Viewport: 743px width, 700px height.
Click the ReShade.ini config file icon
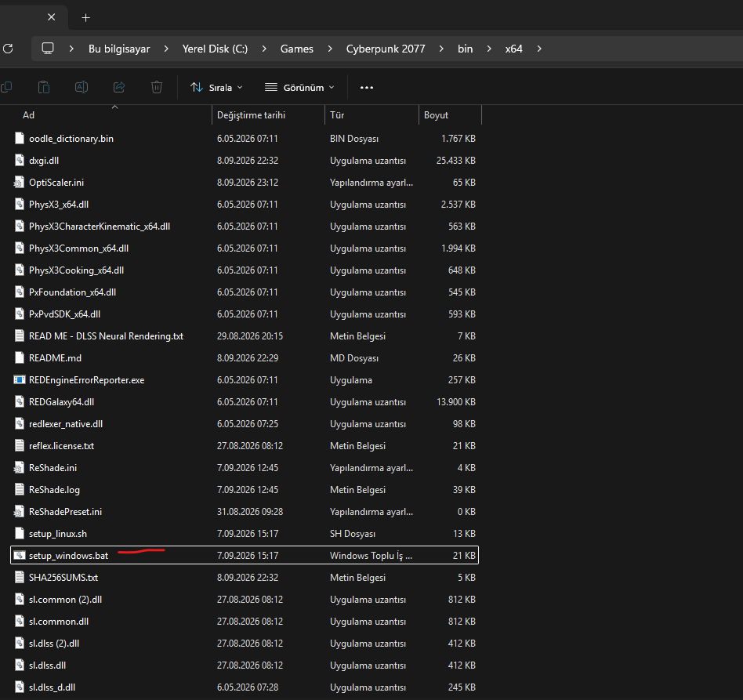19,468
